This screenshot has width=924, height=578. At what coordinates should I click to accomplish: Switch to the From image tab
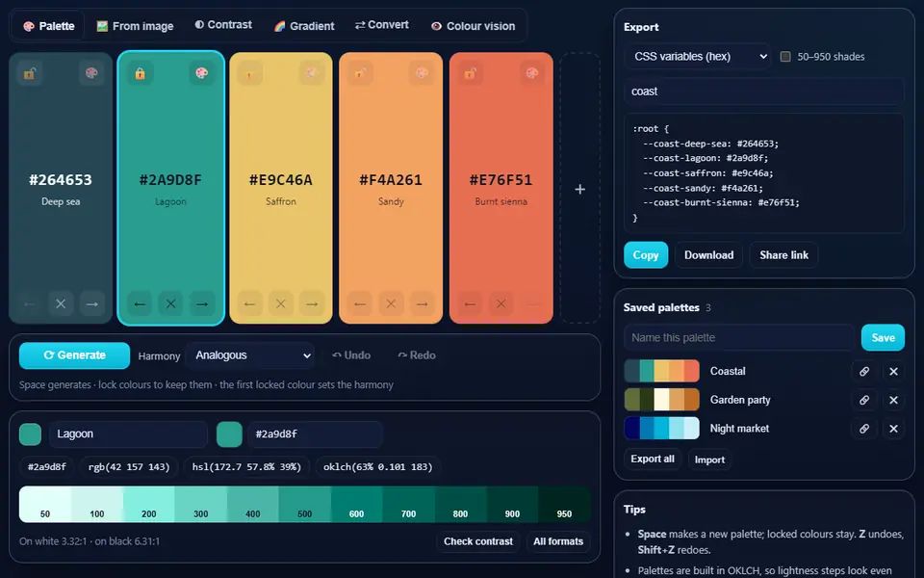(x=135, y=26)
